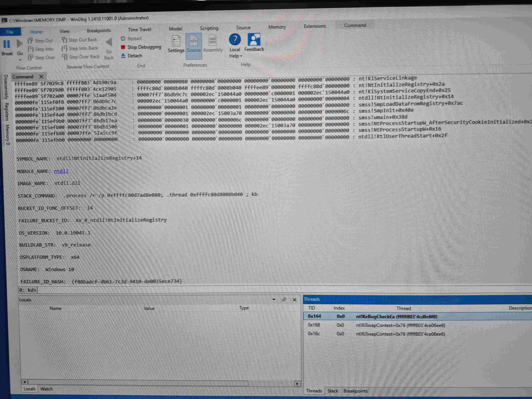532x399 pixels.
Task: Open the Time Travel ribbon tab
Action: pyautogui.click(x=140, y=30)
